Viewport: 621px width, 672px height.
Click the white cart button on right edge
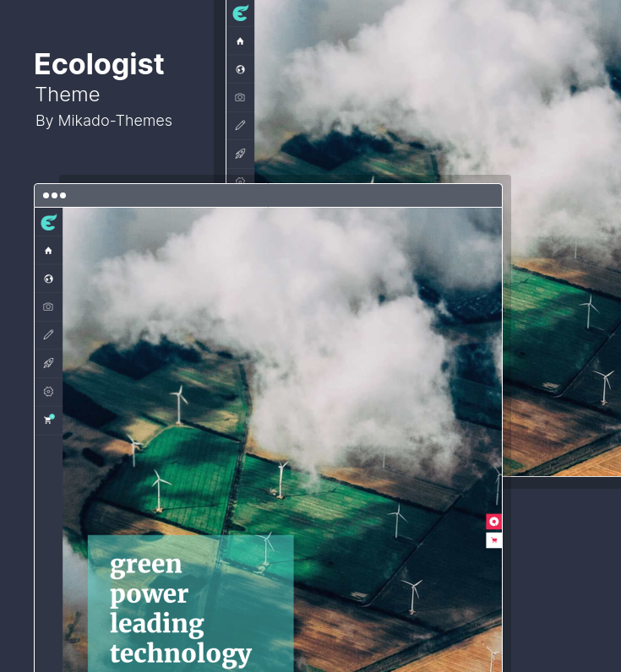point(493,540)
